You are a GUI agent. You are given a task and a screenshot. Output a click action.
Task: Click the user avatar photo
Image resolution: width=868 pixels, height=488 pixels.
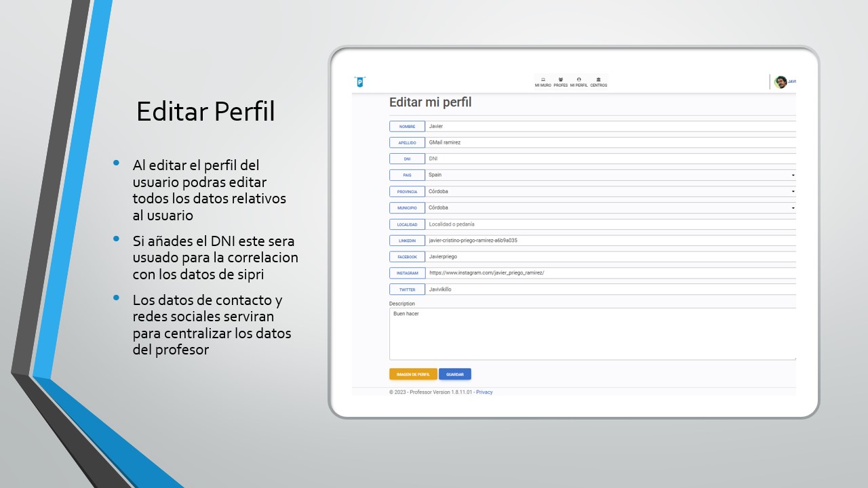781,82
